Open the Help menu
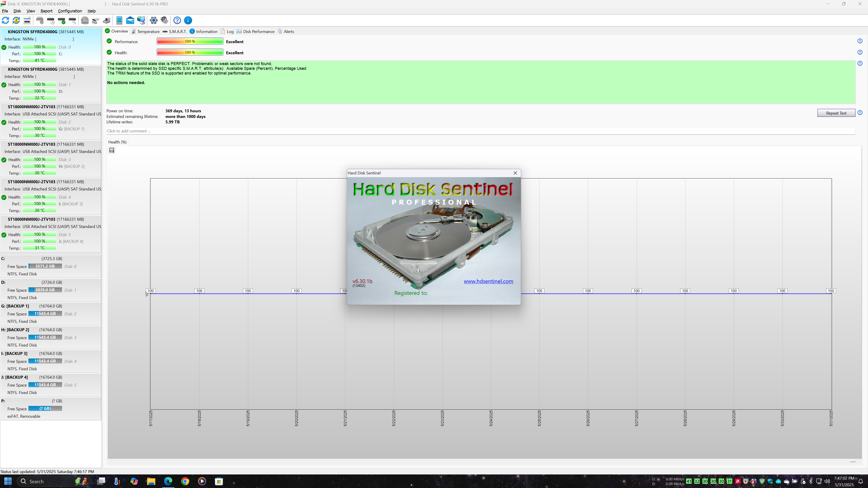This screenshot has width=868, height=488. (91, 11)
